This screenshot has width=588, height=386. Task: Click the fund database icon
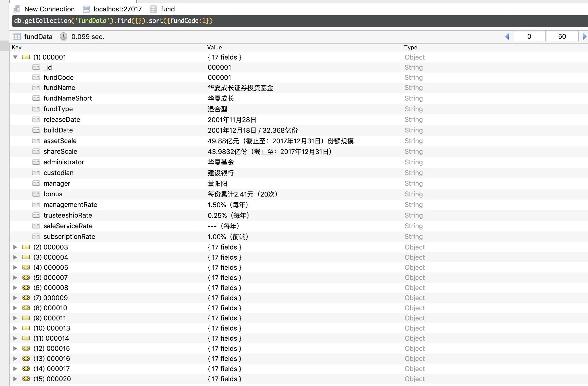click(153, 9)
